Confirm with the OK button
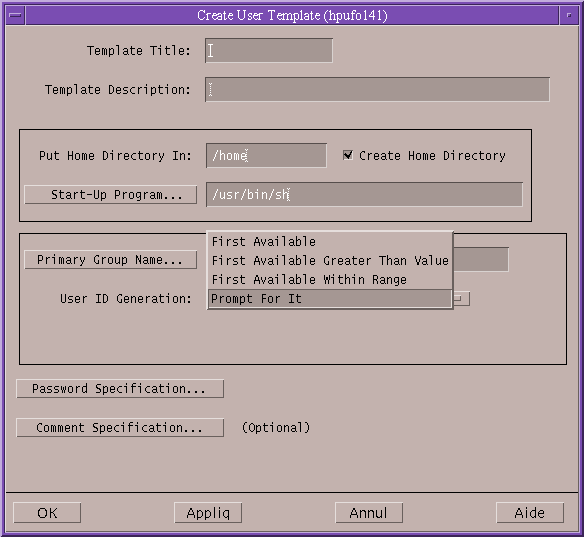 (x=47, y=513)
